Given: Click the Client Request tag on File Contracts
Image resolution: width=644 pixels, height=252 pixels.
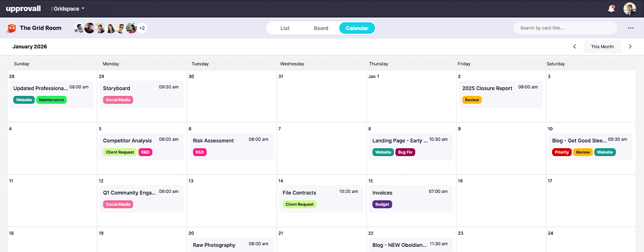Looking at the screenshot, I should [x=299, y=205].
